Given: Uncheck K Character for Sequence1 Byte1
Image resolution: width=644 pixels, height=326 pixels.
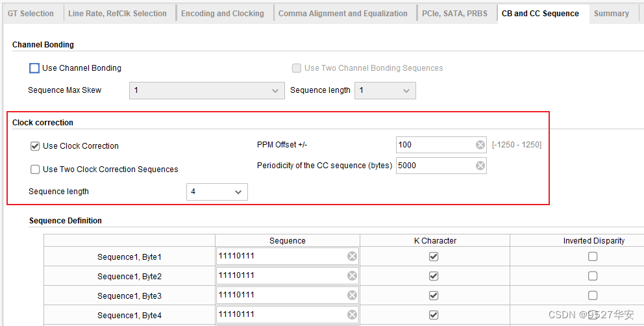Looking at the screenshot, I should 434,257.
